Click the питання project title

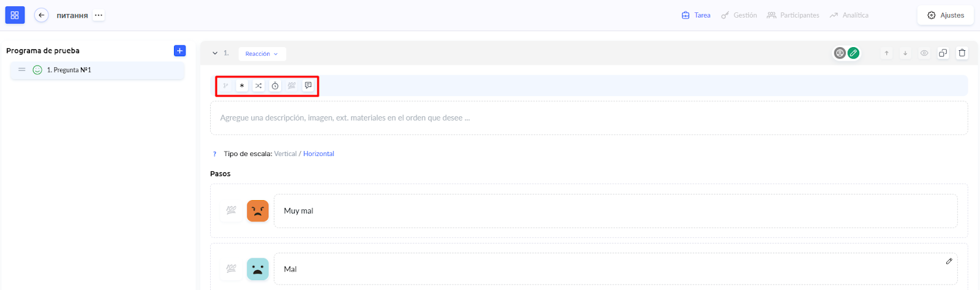coord(72,15)
